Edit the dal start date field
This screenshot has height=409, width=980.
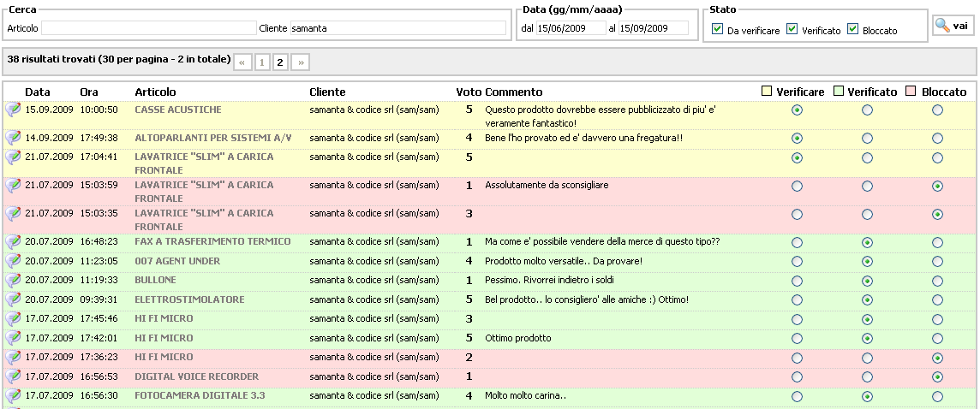(571, 28)
